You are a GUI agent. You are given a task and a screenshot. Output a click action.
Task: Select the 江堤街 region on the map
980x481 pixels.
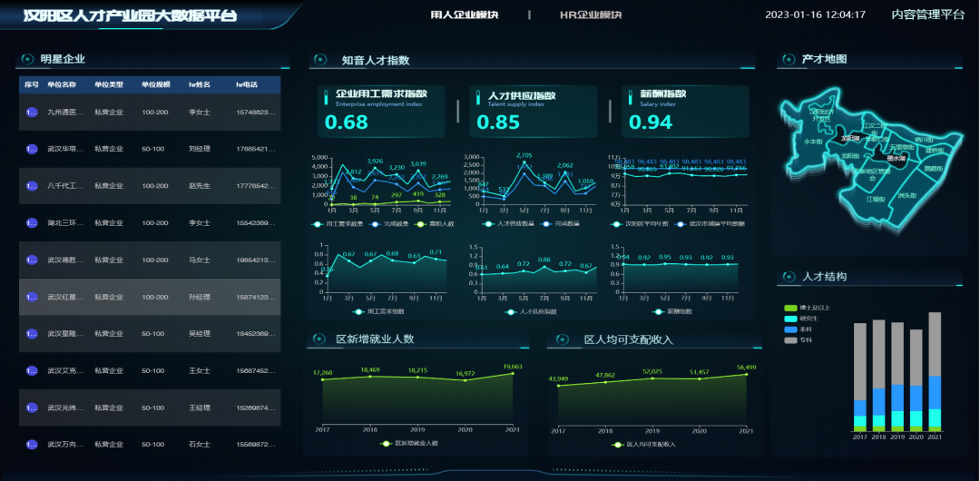tap(875, 199)
